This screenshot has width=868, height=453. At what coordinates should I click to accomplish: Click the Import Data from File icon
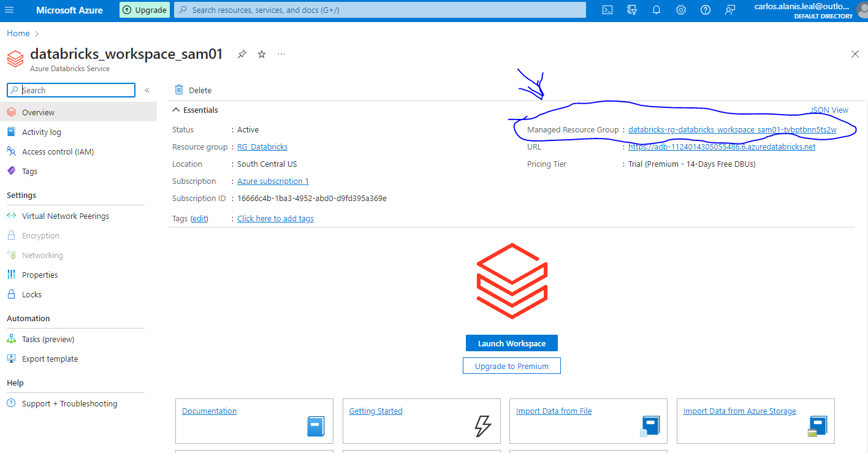[650, 426]
